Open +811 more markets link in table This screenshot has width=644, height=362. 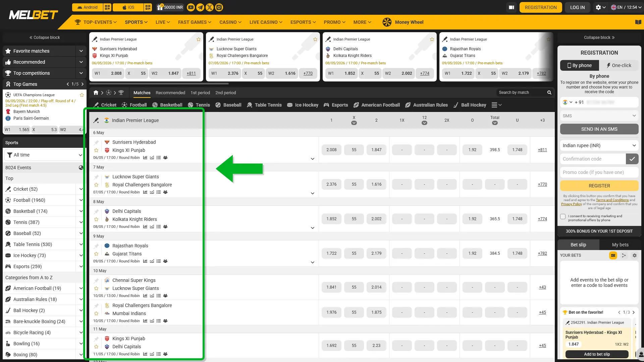[x=542, y=150]
